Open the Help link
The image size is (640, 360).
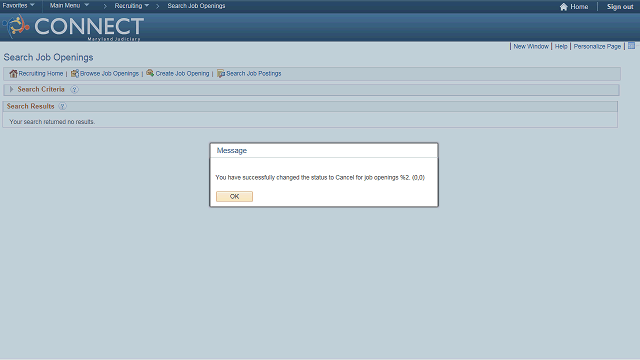[561, 47]
